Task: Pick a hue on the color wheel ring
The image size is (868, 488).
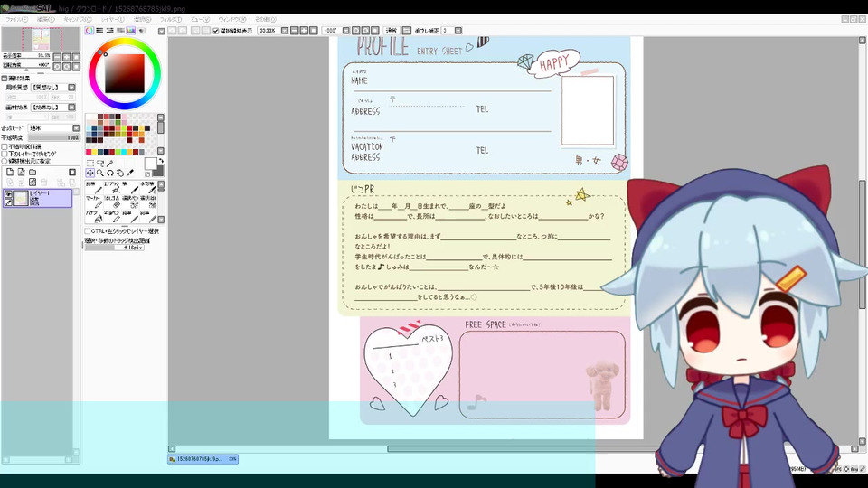Action: click(x=125, y=42)
